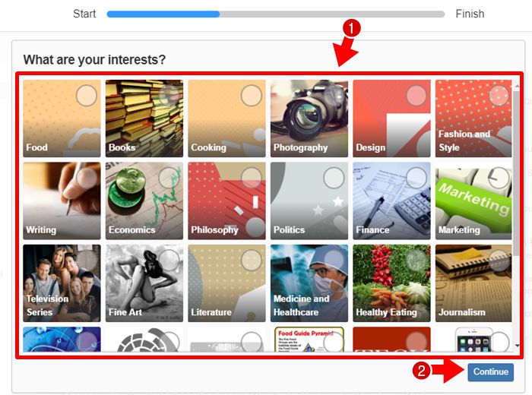
Task: Select the Medicine and Healthcare tile
Action: pos(309,283)
